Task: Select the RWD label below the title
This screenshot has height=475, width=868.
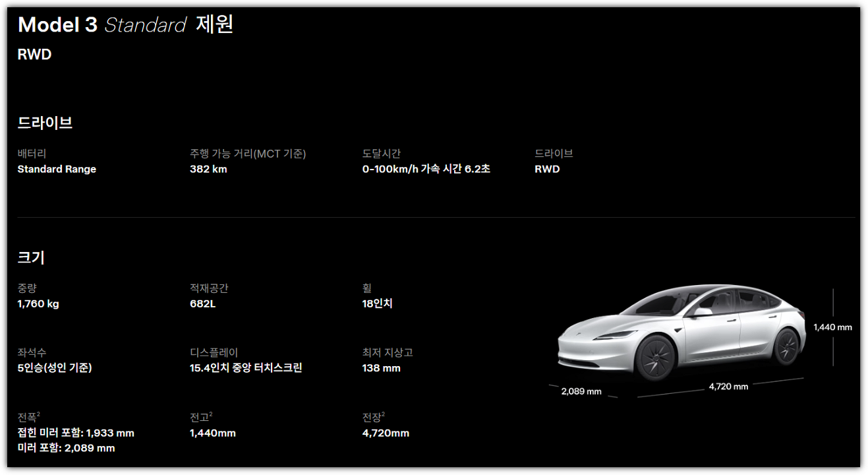Action: coord(34,55)
